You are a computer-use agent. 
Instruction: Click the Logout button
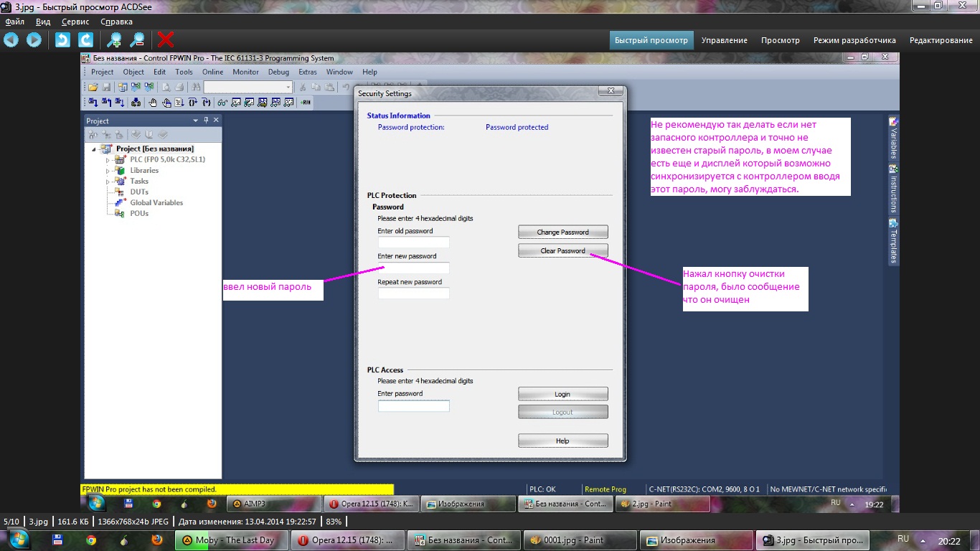[x=563, y=412]
